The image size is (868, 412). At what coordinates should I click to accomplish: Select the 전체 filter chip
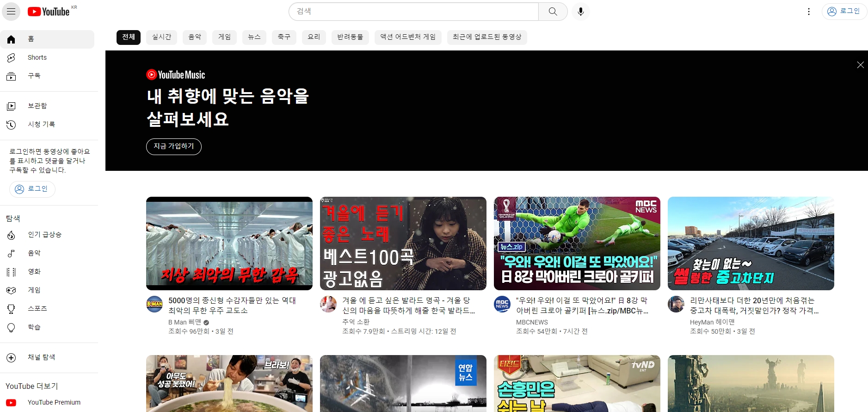[129, 37]
